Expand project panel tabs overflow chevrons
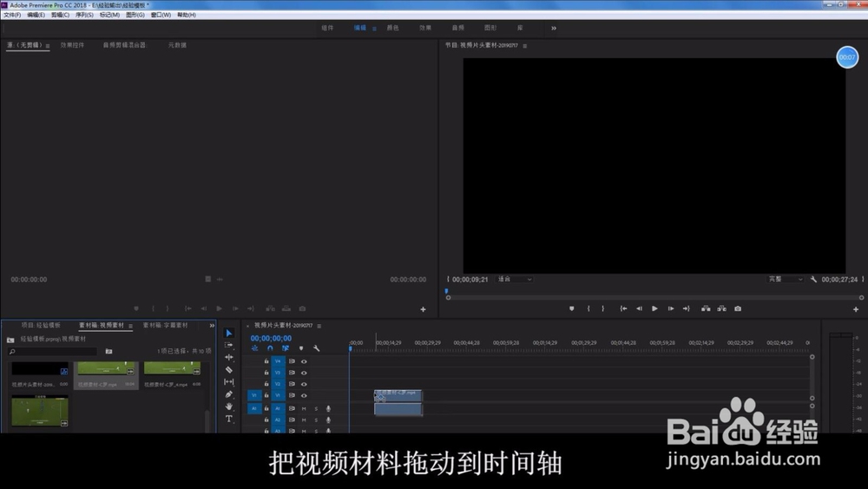Screen dimensions: 868x489 click(212, 326)
